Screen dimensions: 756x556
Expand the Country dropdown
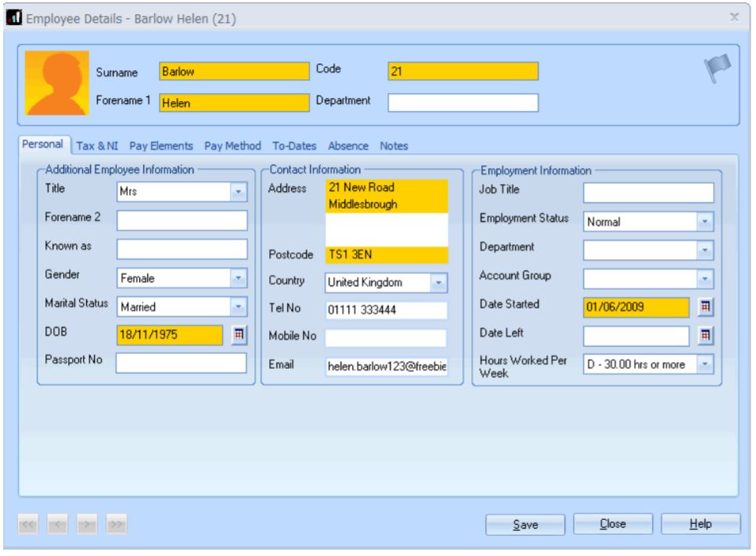438,283
